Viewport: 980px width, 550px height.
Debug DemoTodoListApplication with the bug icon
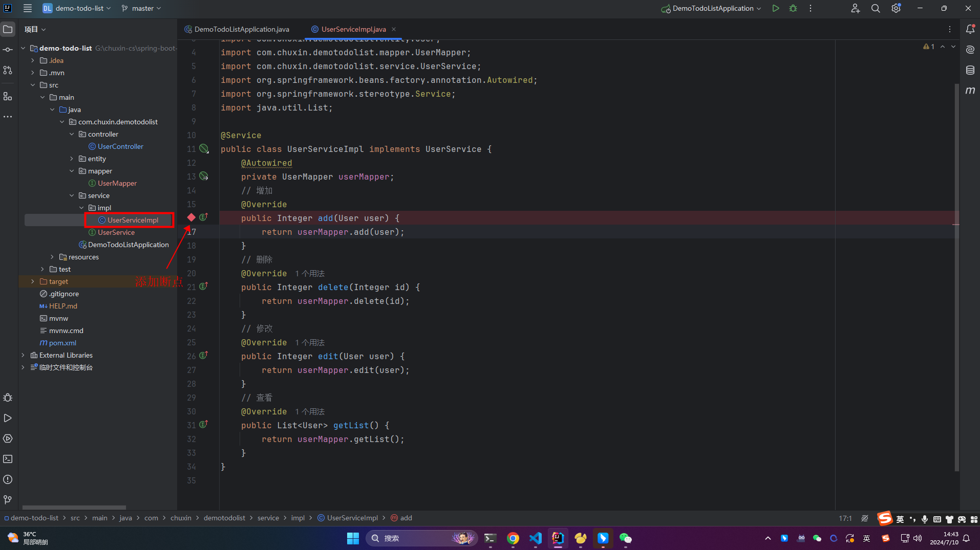[x=793, y=8]
